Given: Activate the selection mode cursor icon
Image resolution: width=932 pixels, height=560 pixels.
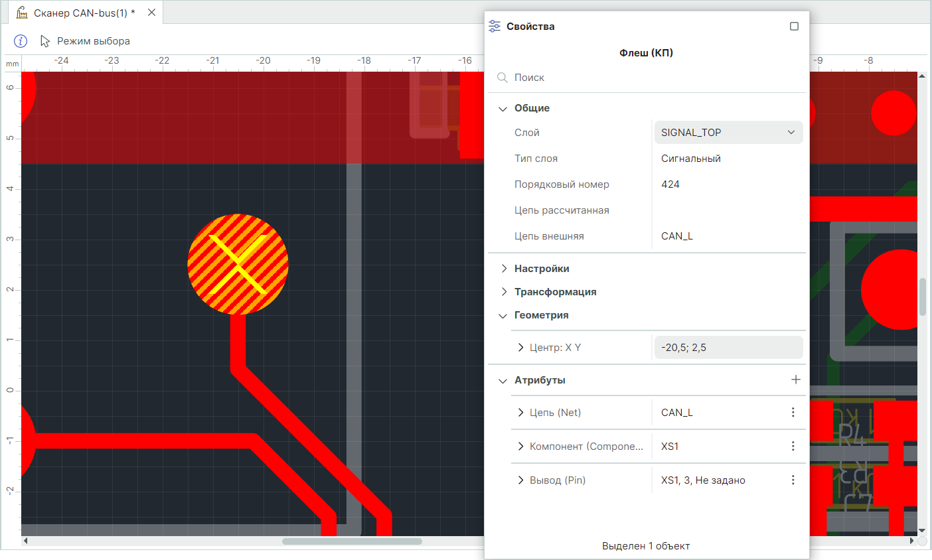Looking at the screenshot, I should click(45, 41).
